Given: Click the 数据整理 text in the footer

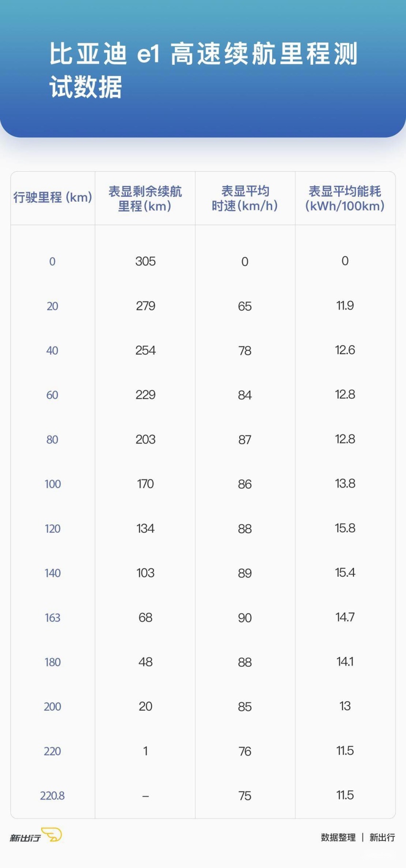Looking at the screenshot, I should pos(338,837).
